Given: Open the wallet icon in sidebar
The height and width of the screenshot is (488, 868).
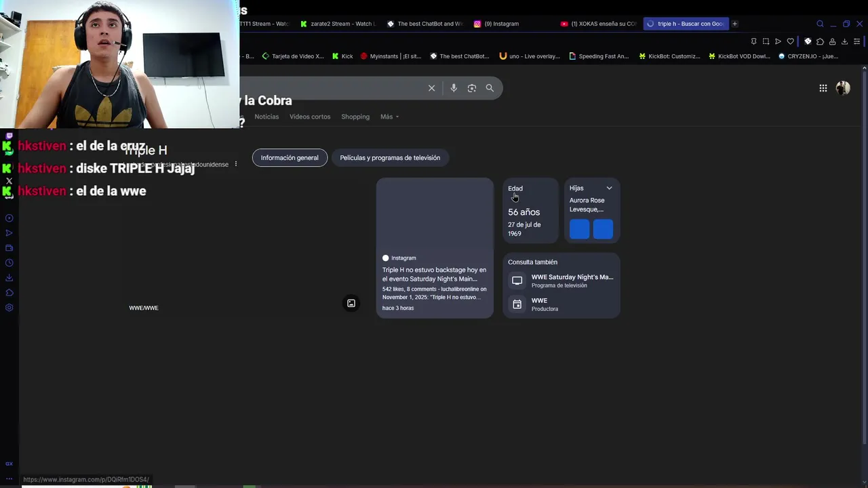Looking at the screenshot, I should click(x=9, y=248).
